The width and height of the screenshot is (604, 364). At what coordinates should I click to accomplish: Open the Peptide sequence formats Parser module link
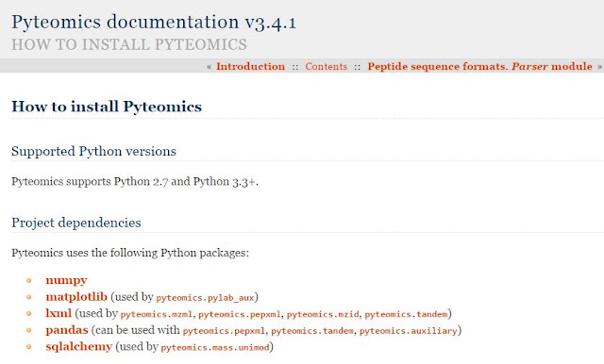point(479,66)
